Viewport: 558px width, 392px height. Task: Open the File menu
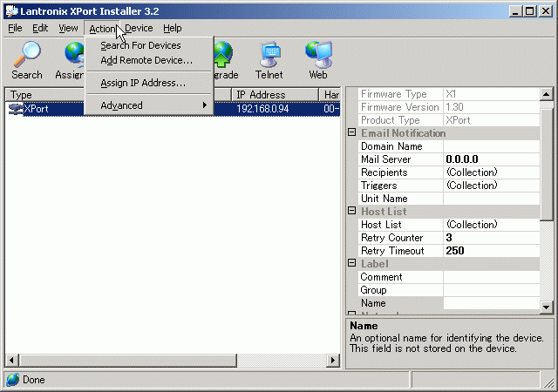15,28
